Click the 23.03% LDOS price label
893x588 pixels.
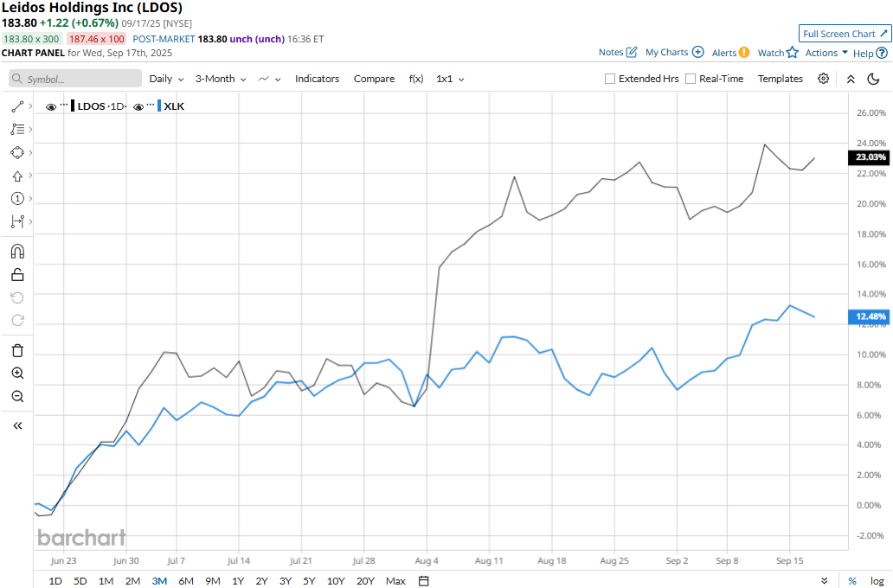[x=869, y=157]
